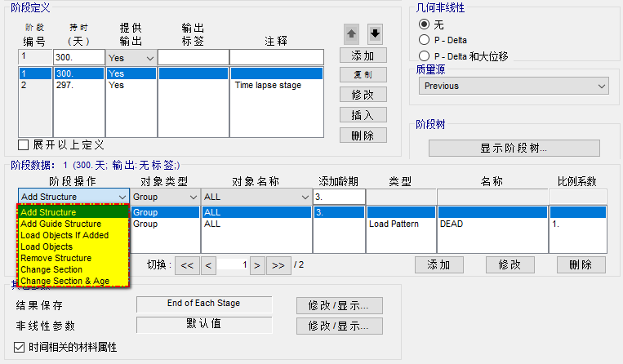Toggle 时间相关的材料属性 checkbox
Screen dimensions: 623x364
pos(20,347)
